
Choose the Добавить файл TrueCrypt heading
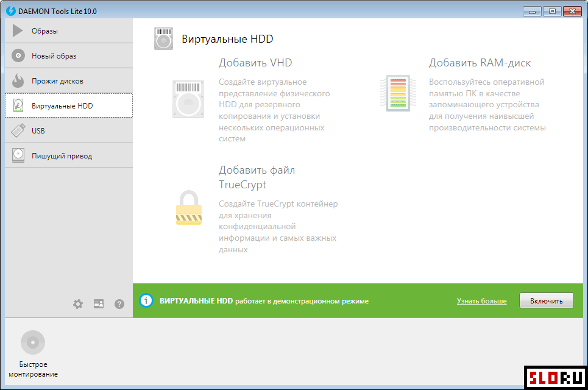coord(257,177)
